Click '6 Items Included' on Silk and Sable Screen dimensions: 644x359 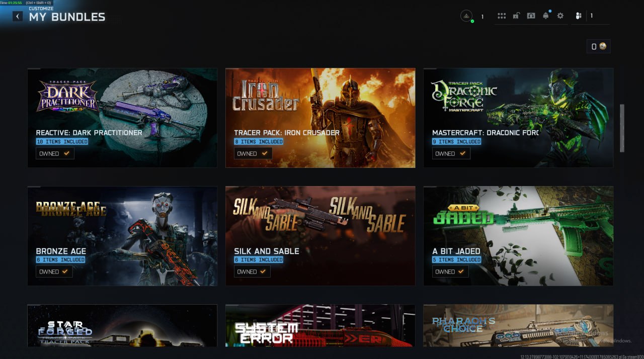pyautogui.click(x=259, y=260)
